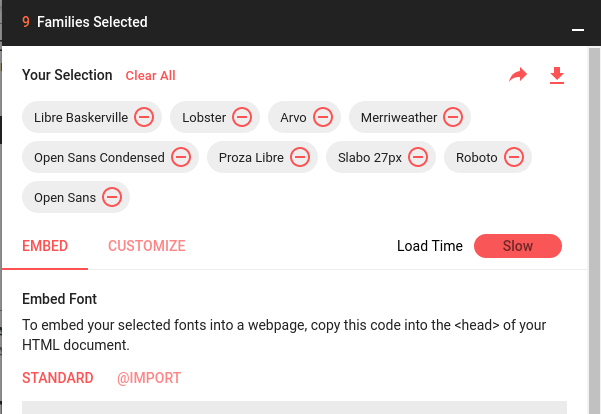Click the Load Time label
The width and height of the screenshot is (601, 414).
pyautogui.click(x=430, y=246)
